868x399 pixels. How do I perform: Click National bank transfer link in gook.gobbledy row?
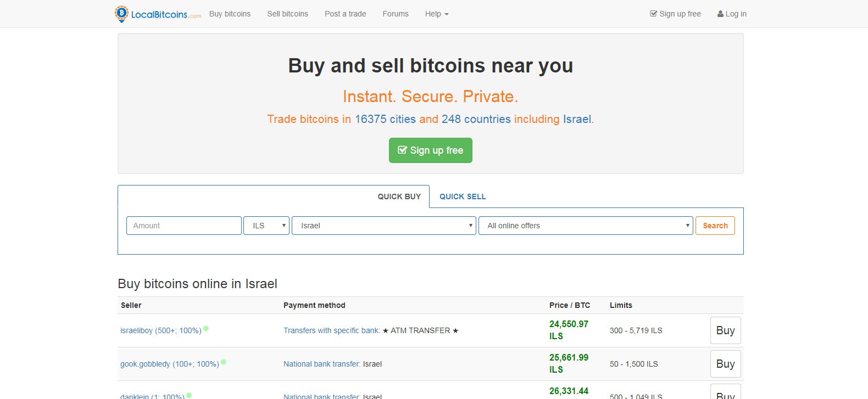322,364
